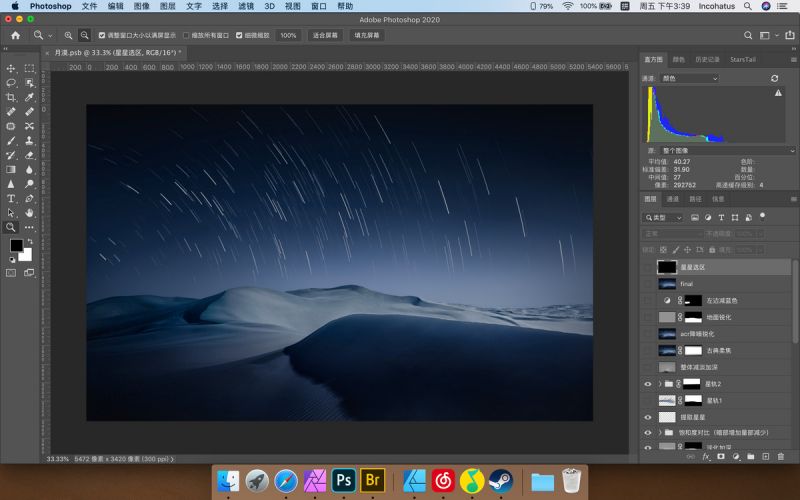
Task: Expand the 星轨2 layer group
Action: [660, 384]
